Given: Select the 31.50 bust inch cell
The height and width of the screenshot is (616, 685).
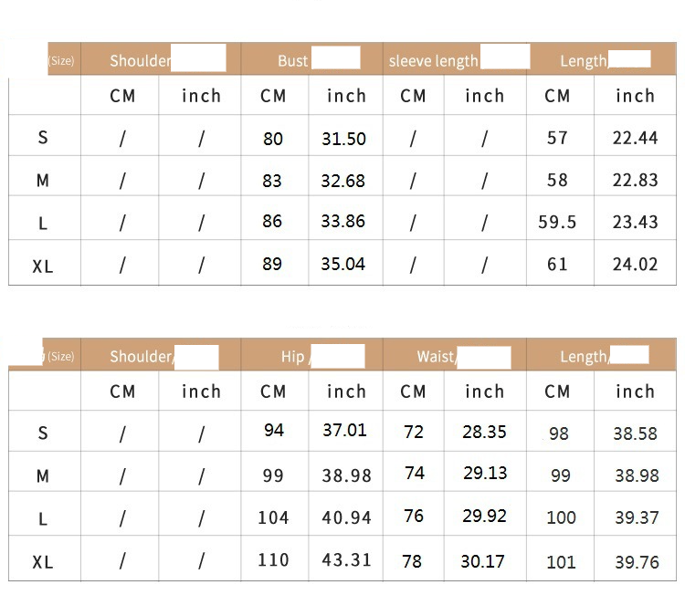Looking at the screenshot, I should [343, 139].
